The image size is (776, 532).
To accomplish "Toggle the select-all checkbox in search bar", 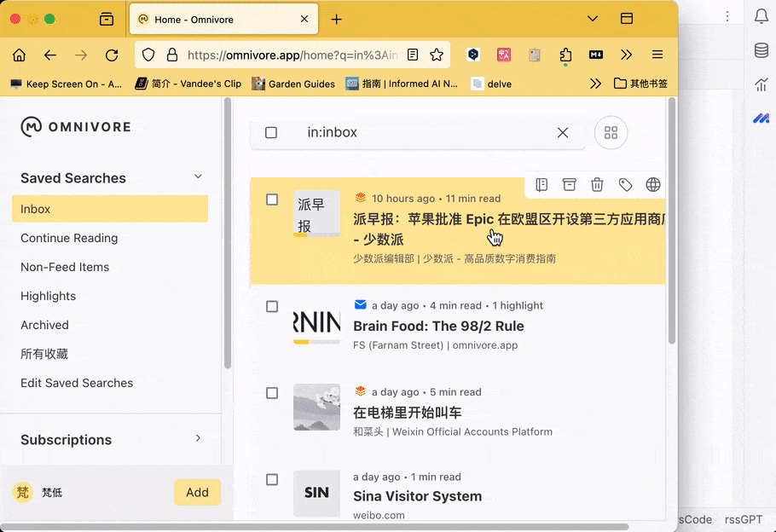I will click(x=271, y=133).
